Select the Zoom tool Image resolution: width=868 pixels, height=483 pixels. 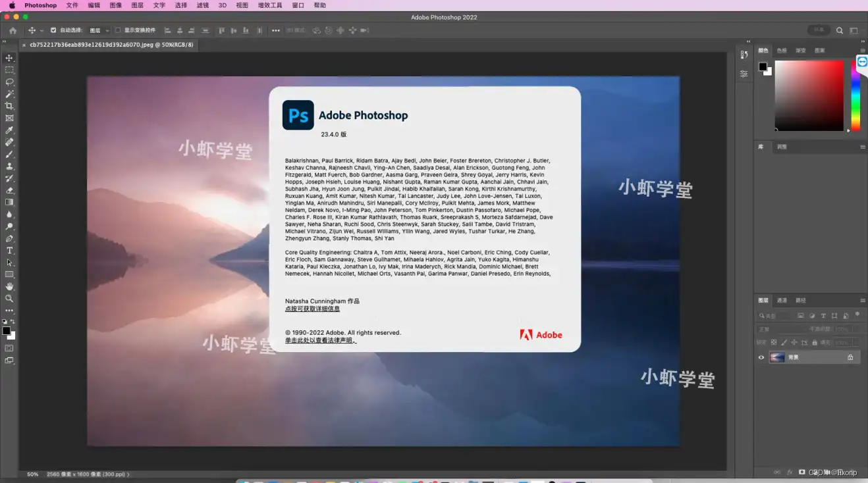click(9, 298)
